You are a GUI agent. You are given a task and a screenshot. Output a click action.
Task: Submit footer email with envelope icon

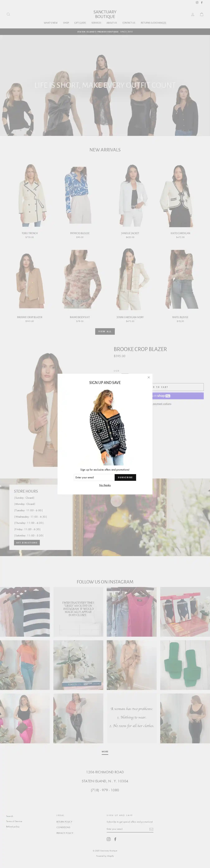point(151,829)
